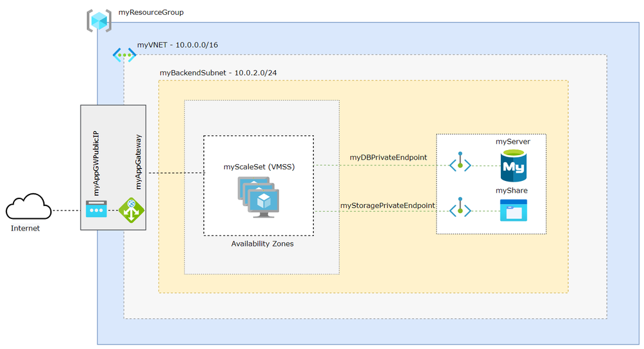The height and width of the screenshot is (349, 644).
Task: Click the myStoragePrivateEndpoint label text
Action: click(x=387, y=205)
